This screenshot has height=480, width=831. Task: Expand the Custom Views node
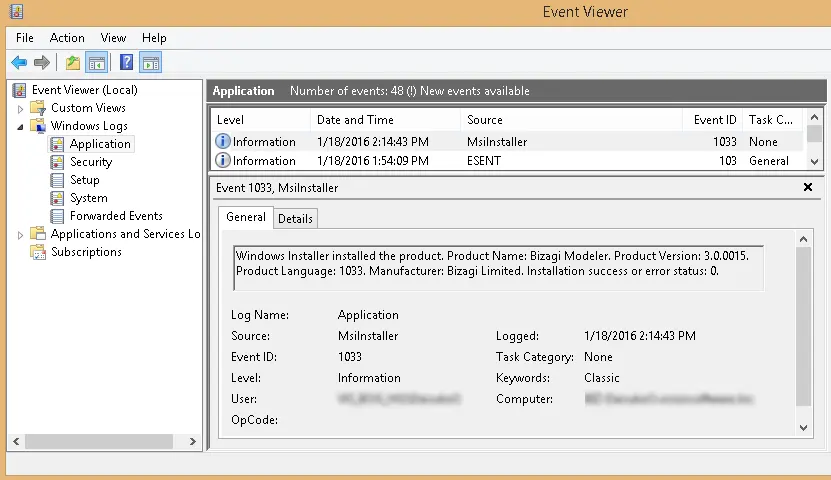[x=20, y=109]
